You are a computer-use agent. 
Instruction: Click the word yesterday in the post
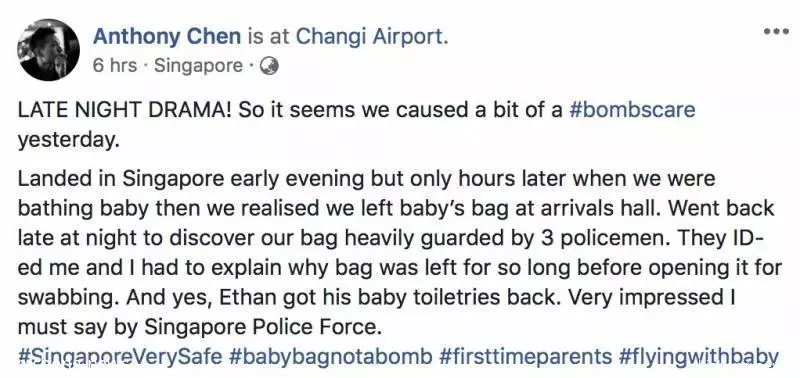click(68, 140)
